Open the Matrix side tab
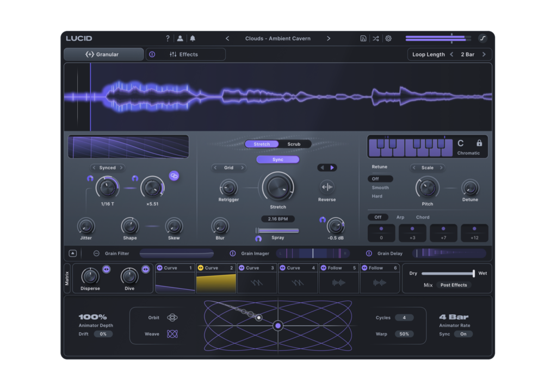 click(x=67, y=278)
